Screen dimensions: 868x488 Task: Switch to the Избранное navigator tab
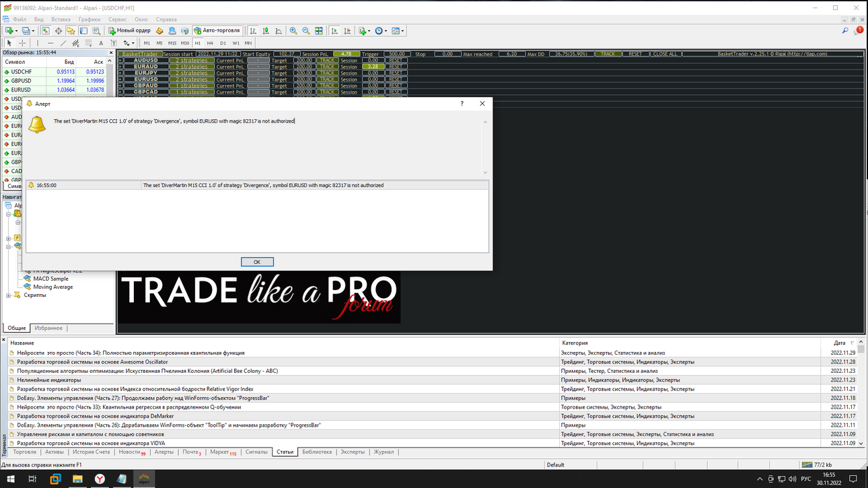pos(48,328)
